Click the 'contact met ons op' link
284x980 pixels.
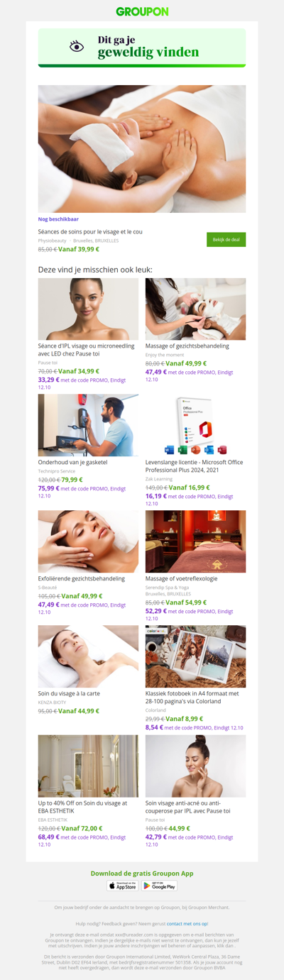pos(187,923)
